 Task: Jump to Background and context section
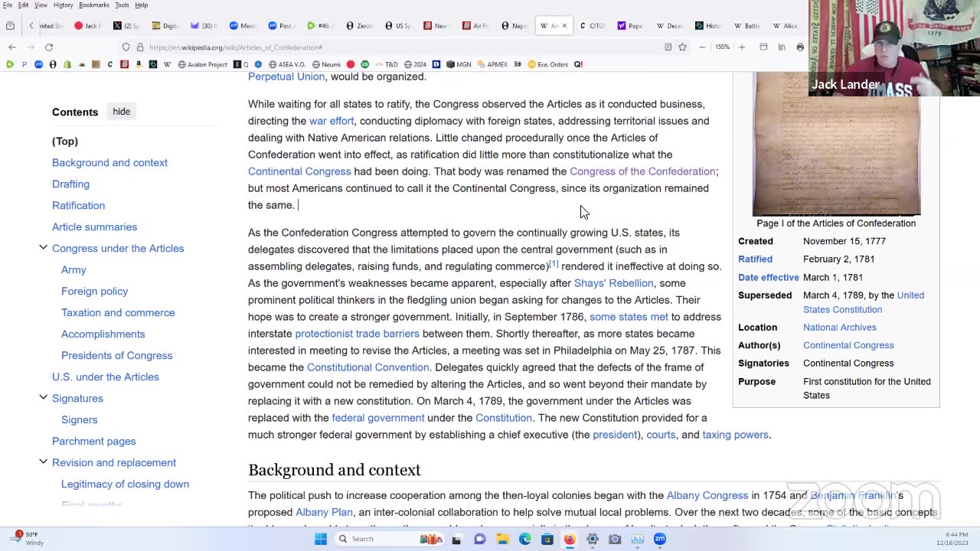pyautogui.click(x=109, y=162)
